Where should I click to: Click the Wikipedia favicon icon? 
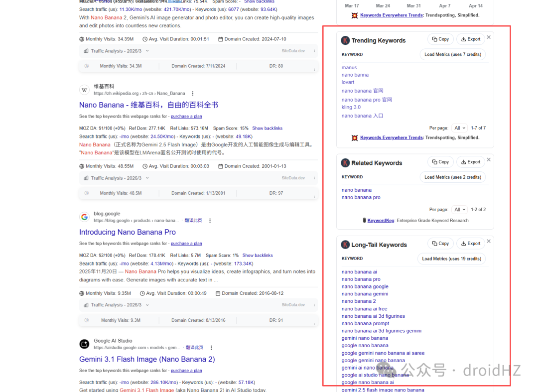[84, 90]
